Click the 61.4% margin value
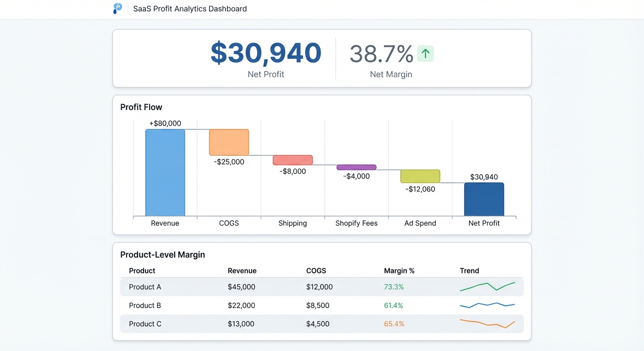Screen dimensions: 644x351 click(x=393, y=305)
